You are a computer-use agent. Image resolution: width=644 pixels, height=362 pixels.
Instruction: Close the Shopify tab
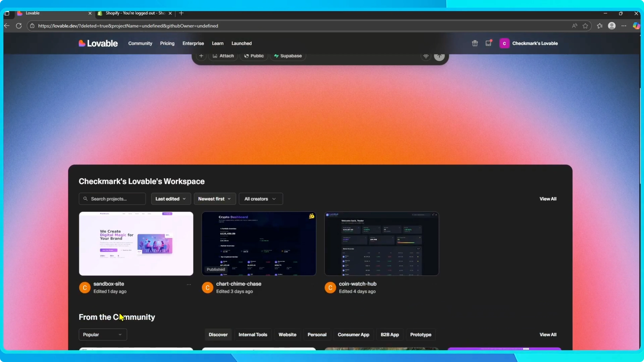pos(170,13)
